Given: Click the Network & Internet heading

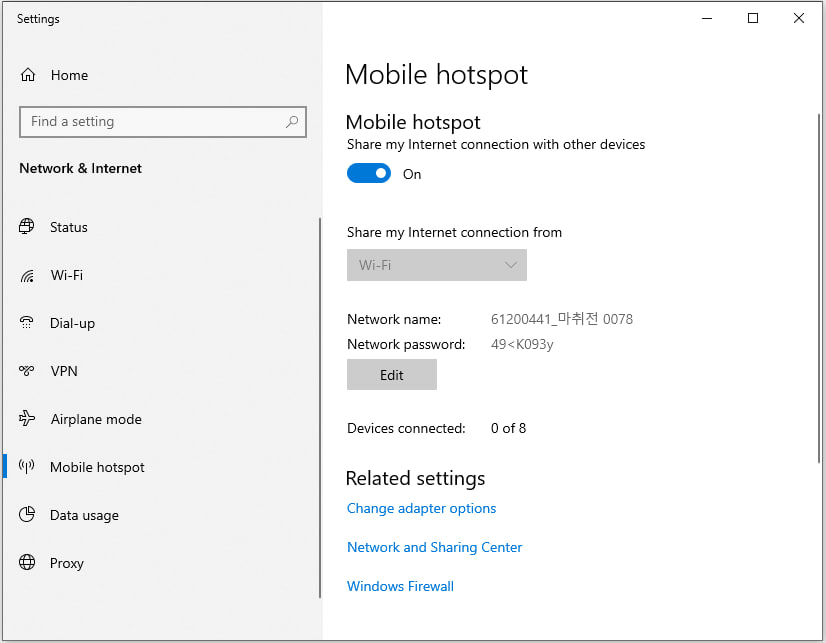Looking at the screenshot, I should [81, 169].
